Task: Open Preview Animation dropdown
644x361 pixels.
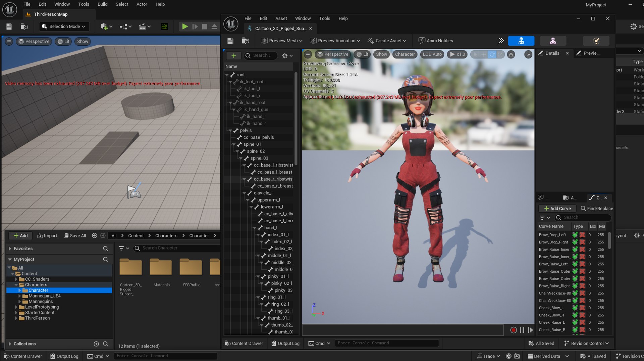Action: click(335, 41)
